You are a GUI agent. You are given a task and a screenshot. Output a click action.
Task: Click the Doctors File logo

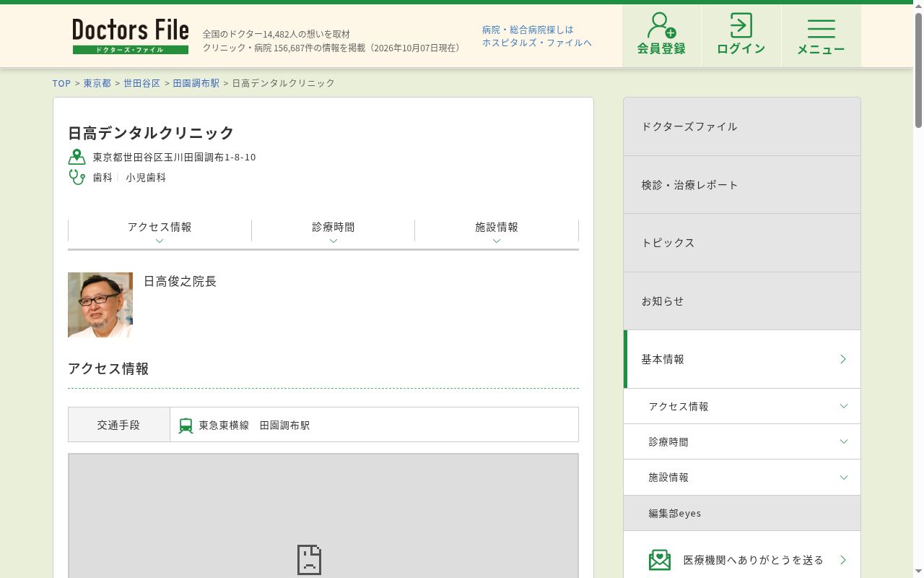(x=131, y=36)
